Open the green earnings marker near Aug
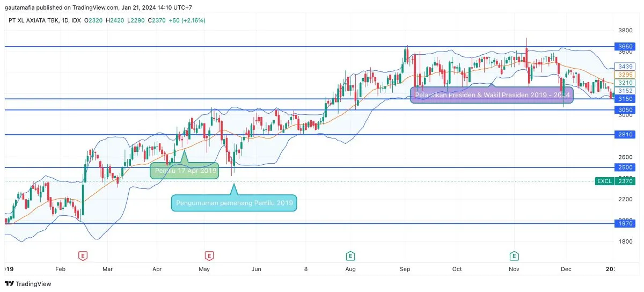 point(350,256)
